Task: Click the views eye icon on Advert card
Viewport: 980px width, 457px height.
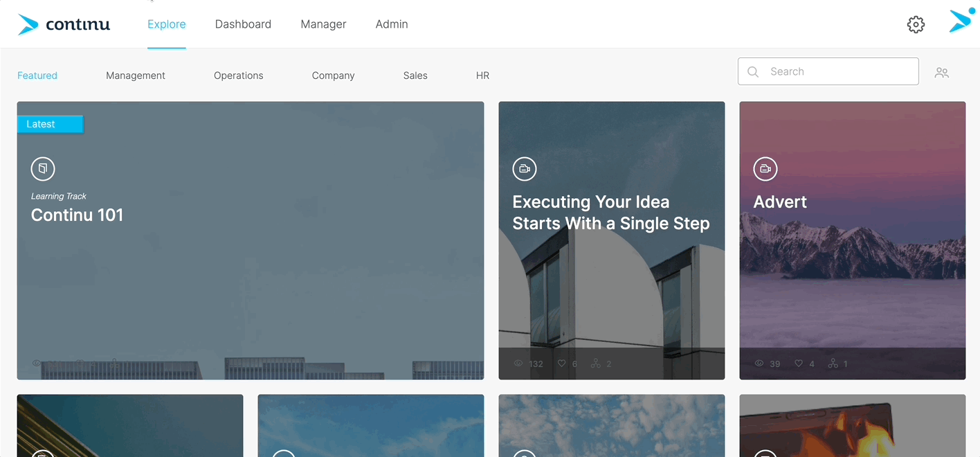Action: click(x=759, y=364)
